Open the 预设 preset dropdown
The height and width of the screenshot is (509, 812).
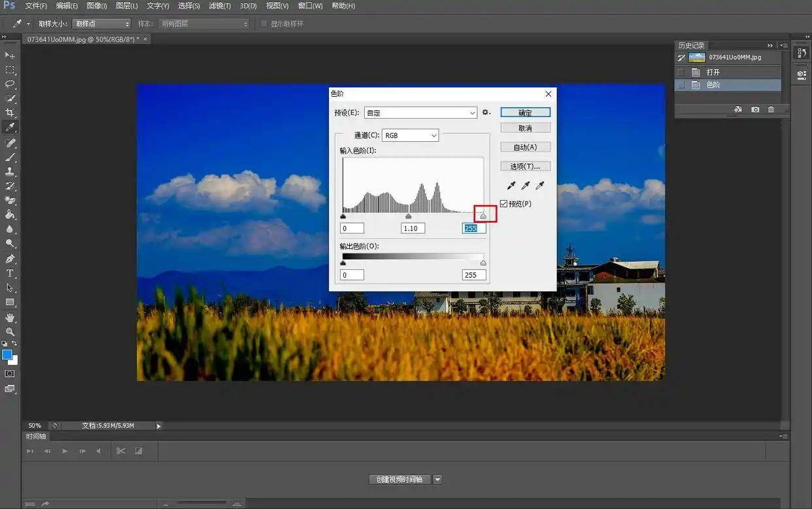421,112
